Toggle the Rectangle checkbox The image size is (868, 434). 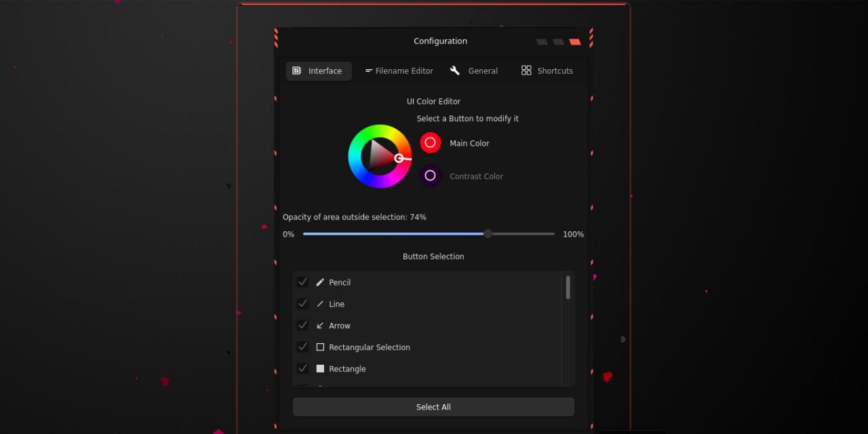[x=302, y=369]
